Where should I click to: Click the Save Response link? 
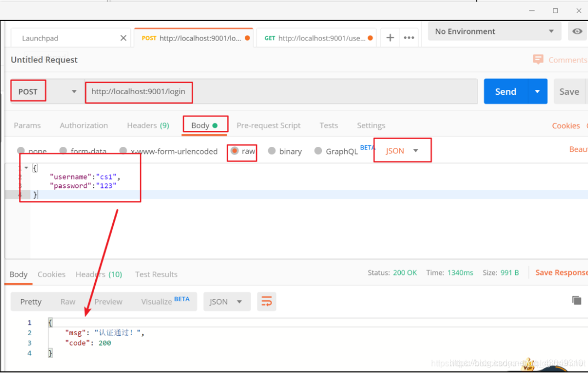click(x=561, y=272)
